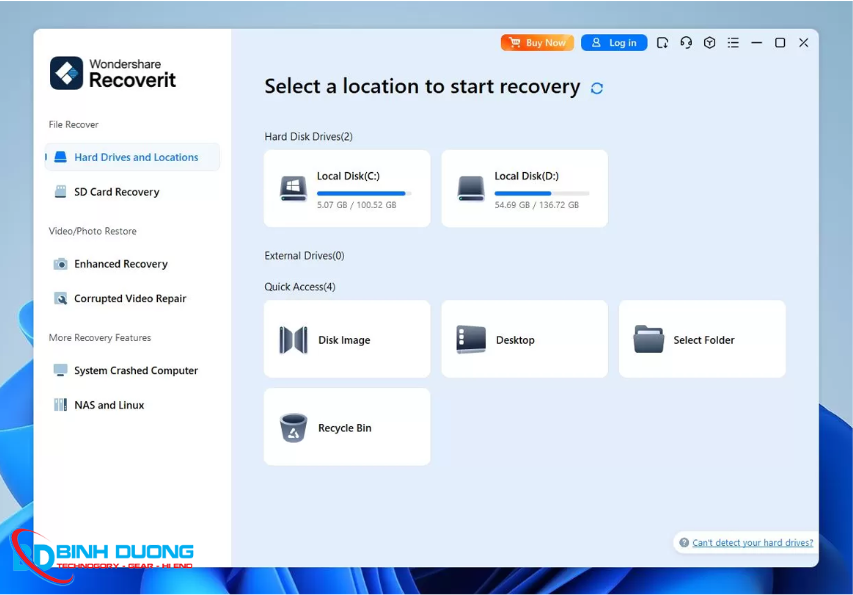The image size is (853, 595).
Task: Click the SD Card Recovery card icon
Action: tap(60, 191)
